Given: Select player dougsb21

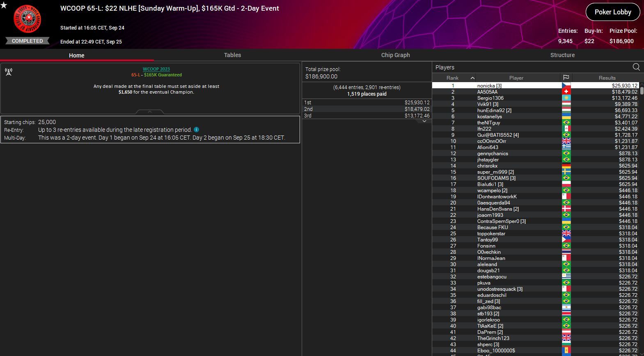Looking at the screenshot, I should tap(488, 270).
